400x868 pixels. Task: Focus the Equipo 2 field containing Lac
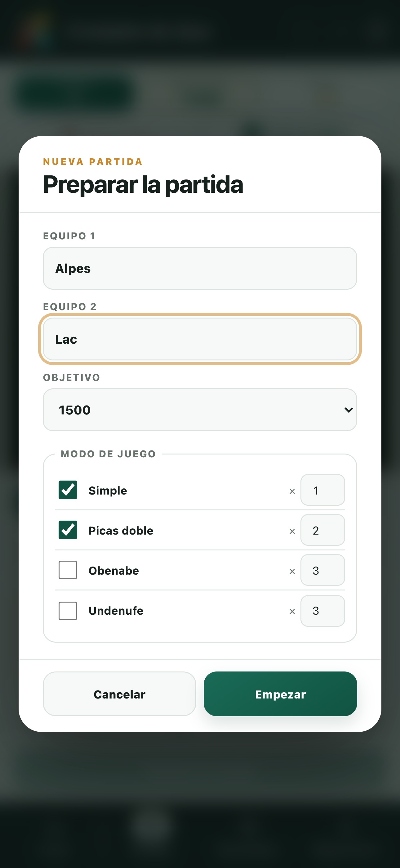coord(200,339)
